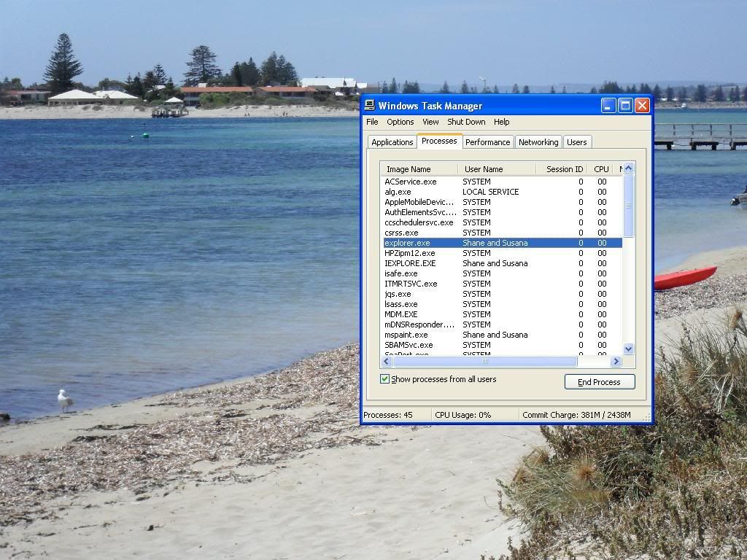Select the MDM.EXE process
The width and height of the screenshot is (747, 560).
502,315
